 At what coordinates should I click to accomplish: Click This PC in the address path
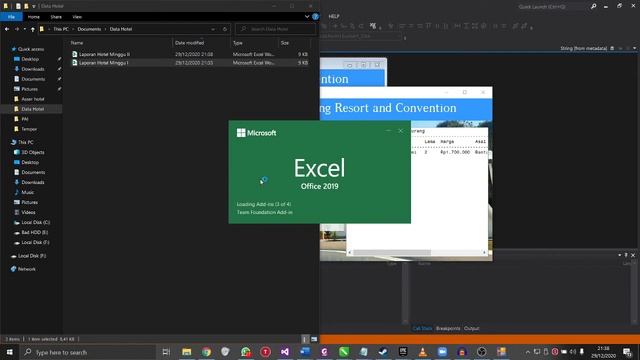click(x=61, y=29)
